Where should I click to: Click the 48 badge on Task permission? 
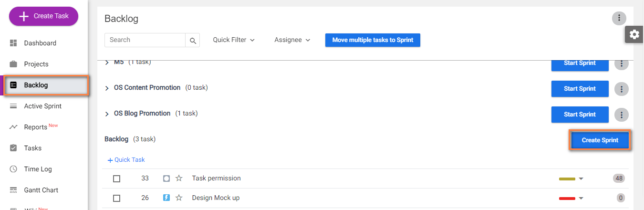click(x=619, y=178)
